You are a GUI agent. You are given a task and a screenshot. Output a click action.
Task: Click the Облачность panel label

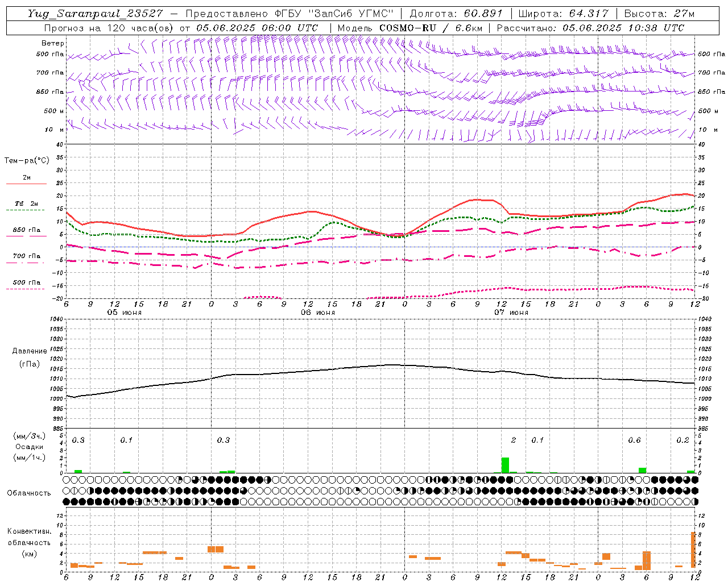click(x=29, y=493)
